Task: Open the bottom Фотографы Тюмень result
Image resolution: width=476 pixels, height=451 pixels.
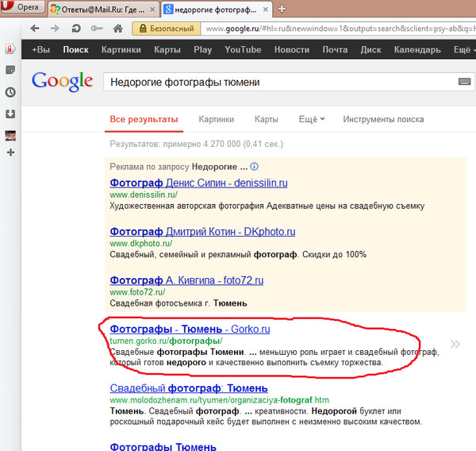Action: pos(163,446)
